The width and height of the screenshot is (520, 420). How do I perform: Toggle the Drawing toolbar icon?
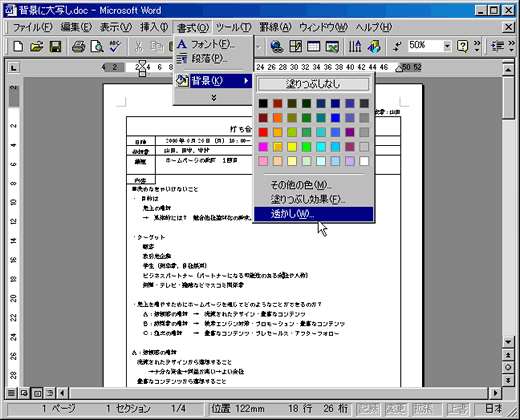click(374, 46)
